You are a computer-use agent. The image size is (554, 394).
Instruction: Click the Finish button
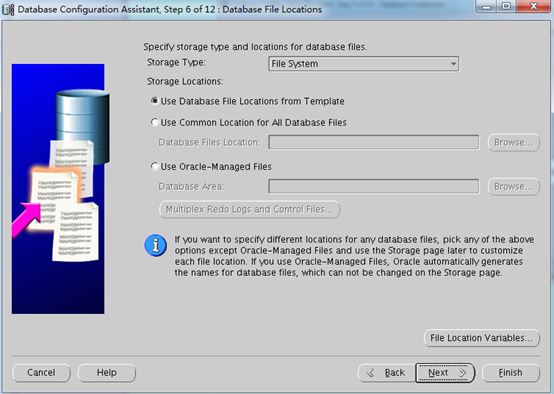coord(511,373)
